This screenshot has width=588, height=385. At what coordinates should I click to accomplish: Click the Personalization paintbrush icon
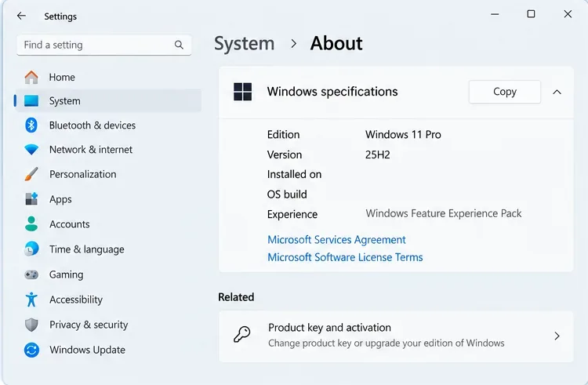(x=31, y=174)
